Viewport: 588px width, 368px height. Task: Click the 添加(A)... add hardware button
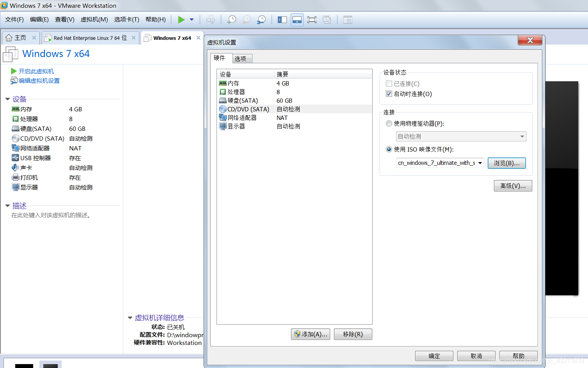click(311, 334)
